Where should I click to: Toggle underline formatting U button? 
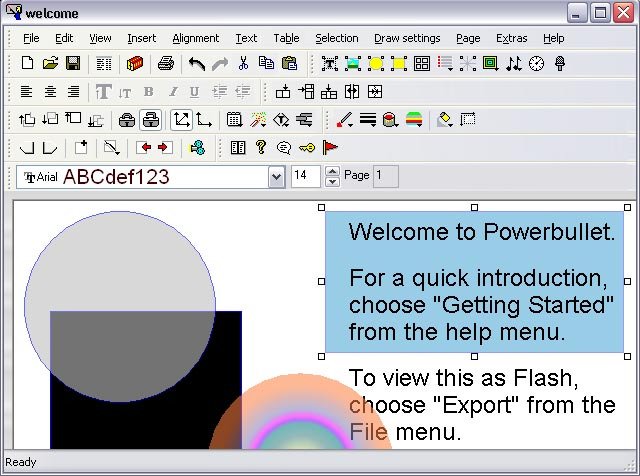pyautogui.click(x=195, y=91)
